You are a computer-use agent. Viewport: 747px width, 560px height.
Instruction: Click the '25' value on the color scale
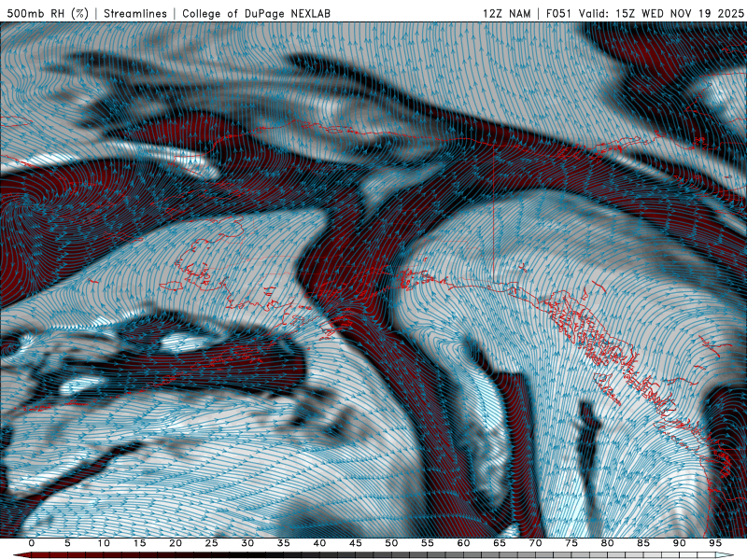coord(212,543)
